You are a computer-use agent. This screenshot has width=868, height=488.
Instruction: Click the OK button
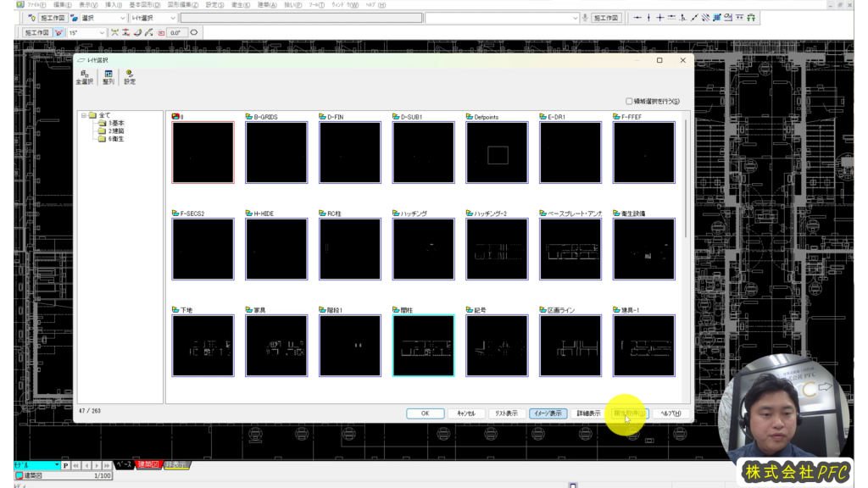tap(425, 413)
